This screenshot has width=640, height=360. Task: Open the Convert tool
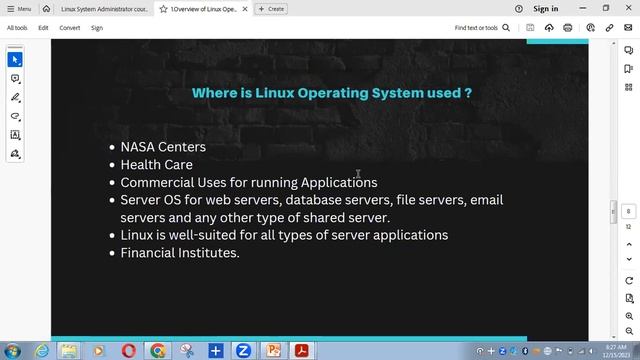coord(70,28)
